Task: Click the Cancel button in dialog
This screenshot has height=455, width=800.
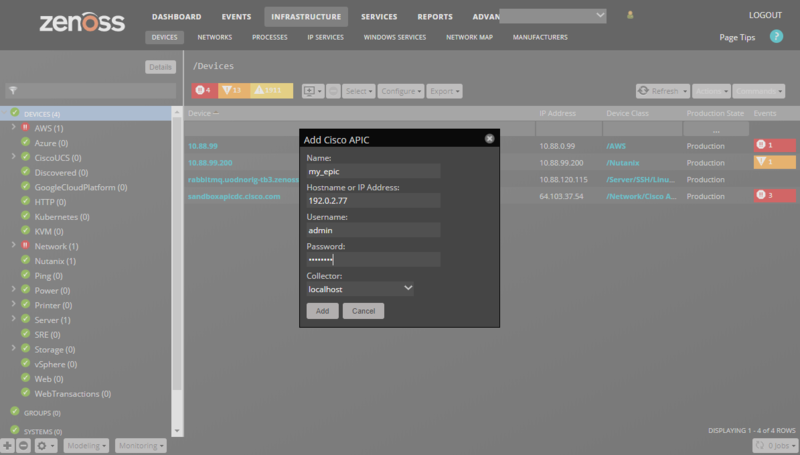Action: [x=363, y=311]
